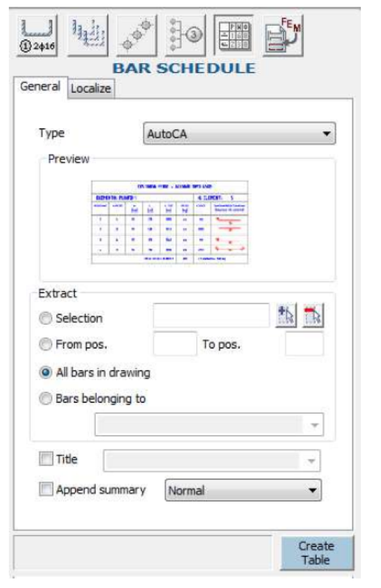This screenshot has height=588, width=381.
Task: Switch to the Localize tab
Action: pyautogui.click(x=91, y=89)
